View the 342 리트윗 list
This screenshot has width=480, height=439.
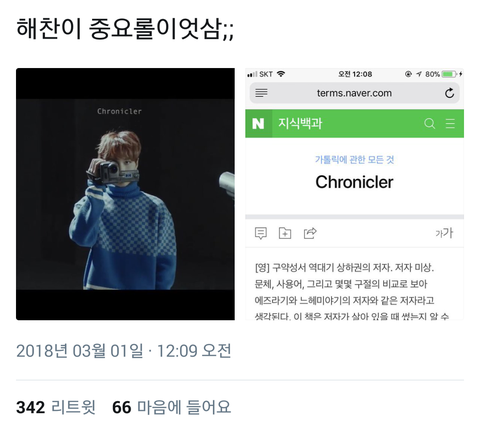click(x=56, y=407)
